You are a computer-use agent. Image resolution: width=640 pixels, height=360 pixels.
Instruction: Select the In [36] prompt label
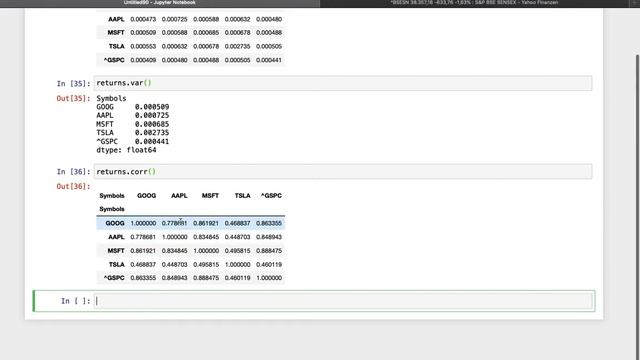73,172
